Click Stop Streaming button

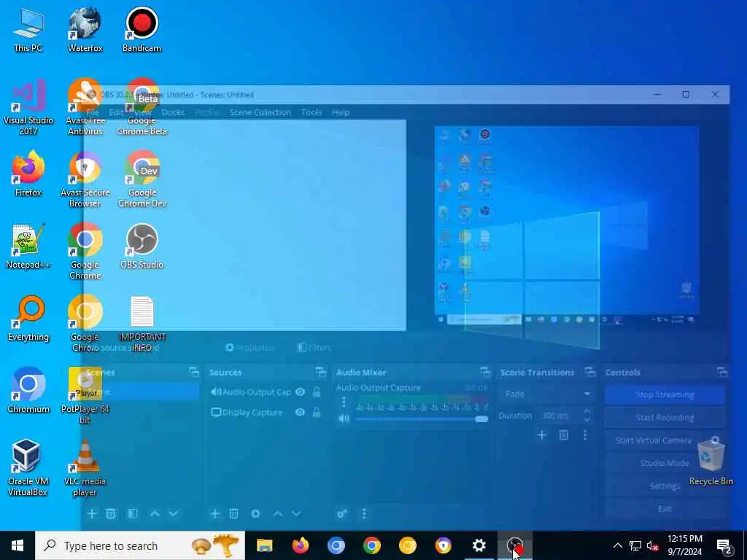click(x=665, y=394)
